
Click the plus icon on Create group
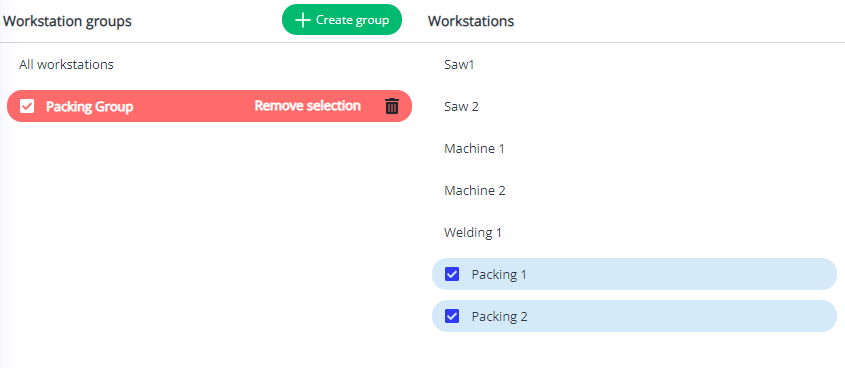pos(303,20)
